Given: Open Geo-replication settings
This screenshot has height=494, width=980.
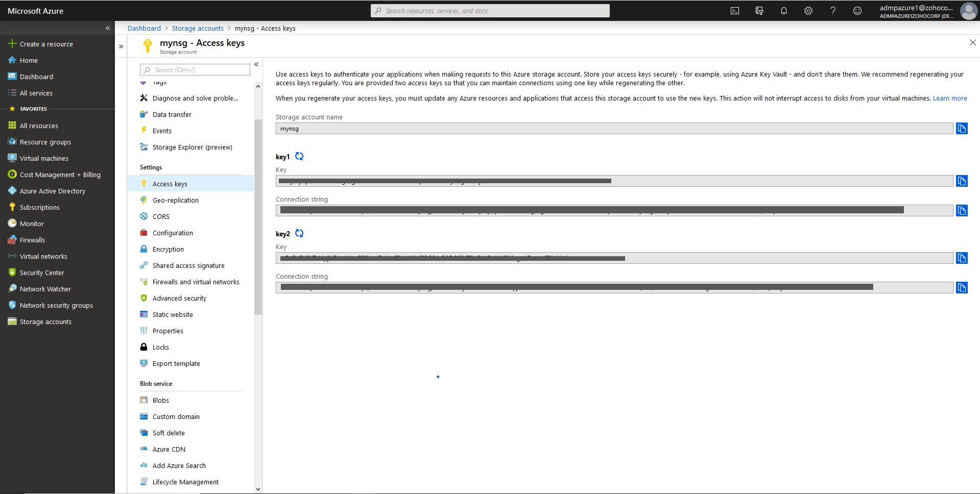Looking at the screenshot, I should (x=190, y=200).
